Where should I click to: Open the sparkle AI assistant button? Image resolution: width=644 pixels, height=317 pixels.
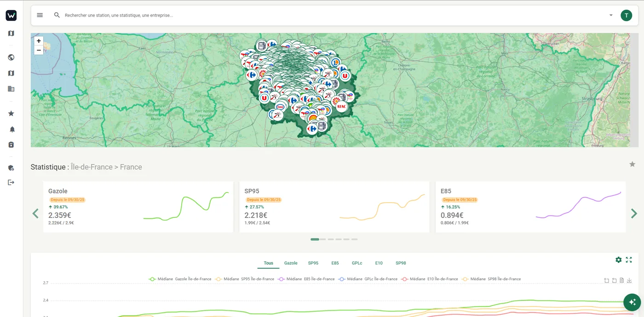632,302
